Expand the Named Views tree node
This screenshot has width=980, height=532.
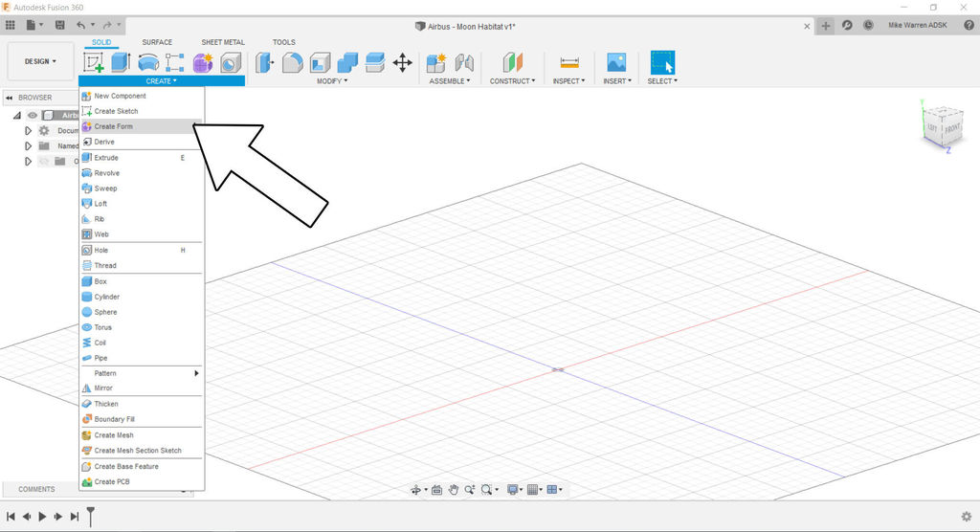29,146
